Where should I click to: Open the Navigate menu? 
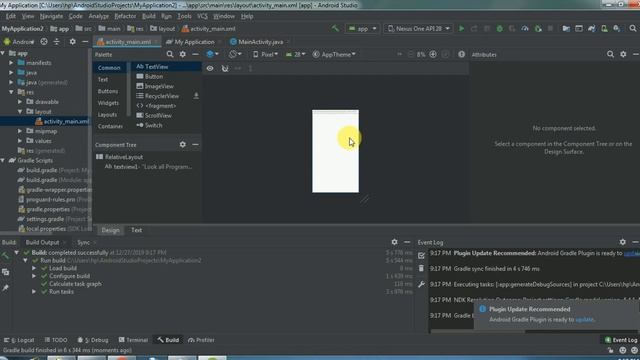(51, 16)
